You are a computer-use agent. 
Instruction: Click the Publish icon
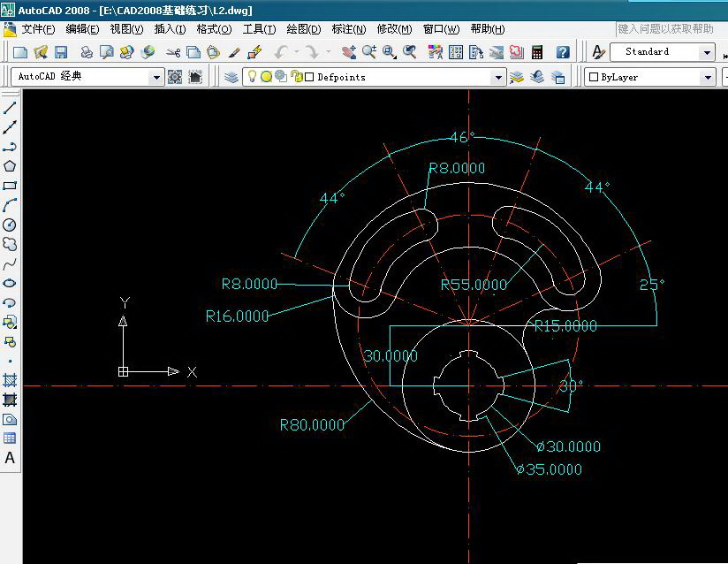[x=126, y=52]
